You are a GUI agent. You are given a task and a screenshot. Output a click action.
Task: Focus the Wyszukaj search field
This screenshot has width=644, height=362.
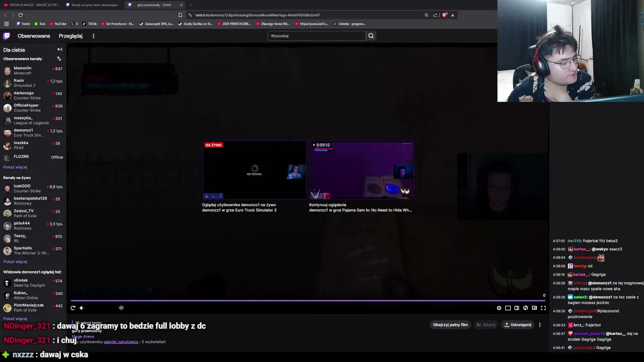pos(316,36)
